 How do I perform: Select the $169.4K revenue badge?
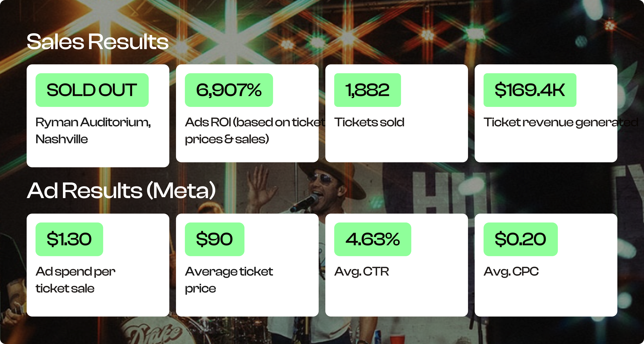point(530,90)
